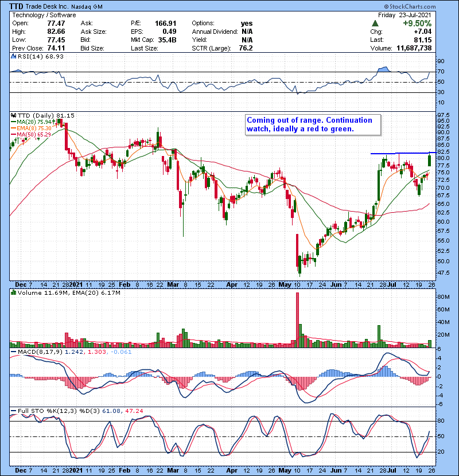459x476 pixels.
Task: Click the 97.5 price scale label
Action: click(x=443, y=115)
